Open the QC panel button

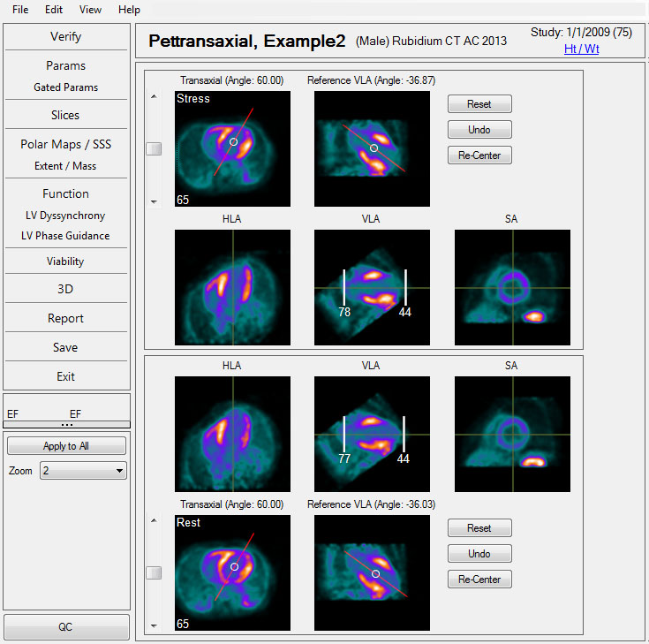[66, 626]
